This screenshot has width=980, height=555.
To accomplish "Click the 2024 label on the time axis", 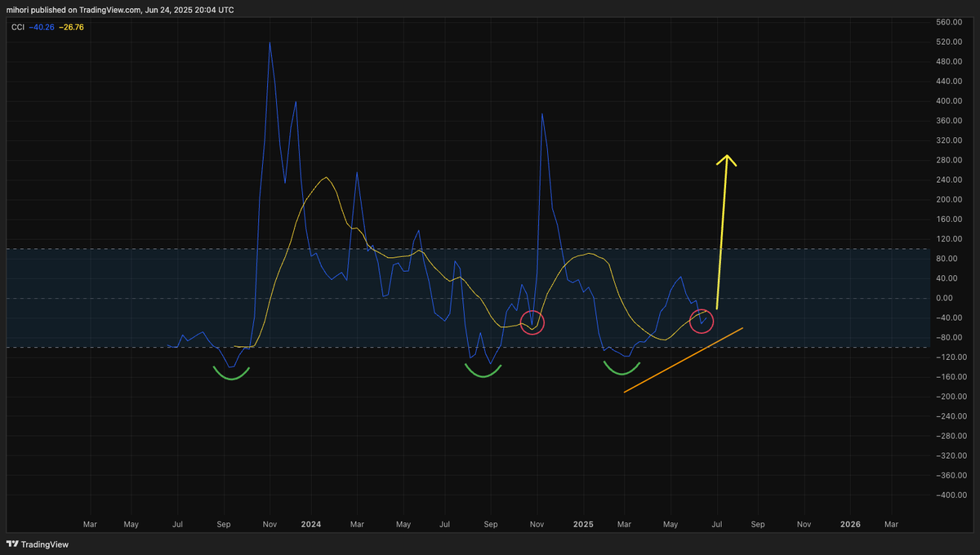I will (310, 524).
